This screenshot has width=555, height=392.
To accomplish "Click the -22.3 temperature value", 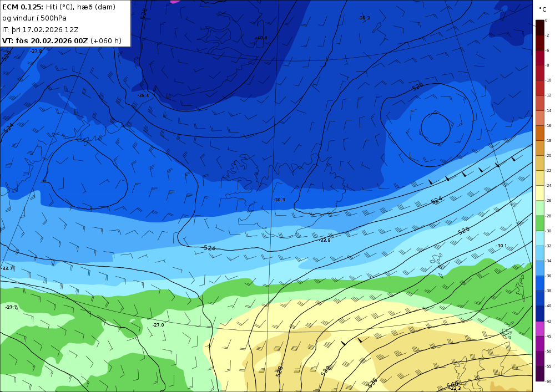I will (455, 388).
